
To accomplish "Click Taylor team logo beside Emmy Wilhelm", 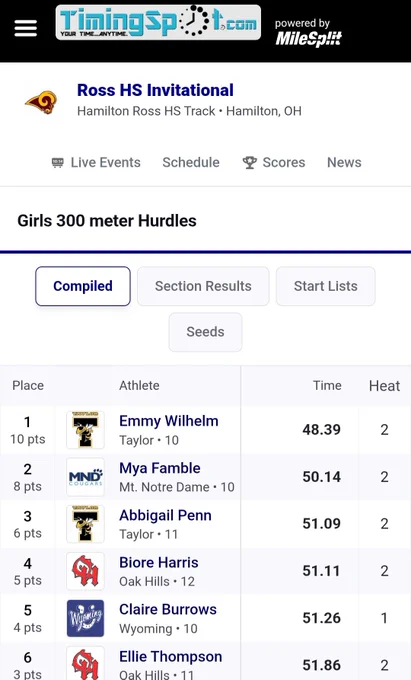I will point(85,430).
